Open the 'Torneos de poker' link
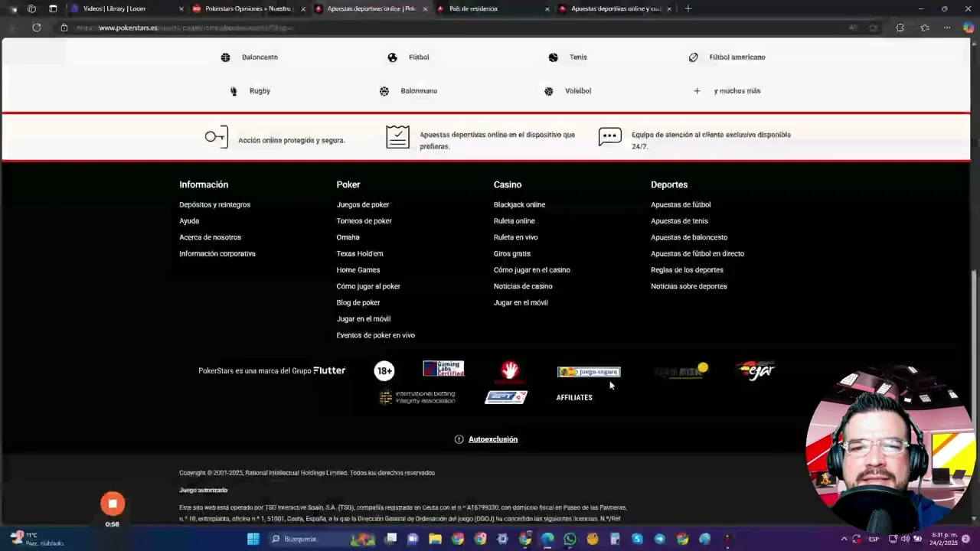The width and height of the screenshot is (980, 551). pyautogui.click(x=364, y=221)
